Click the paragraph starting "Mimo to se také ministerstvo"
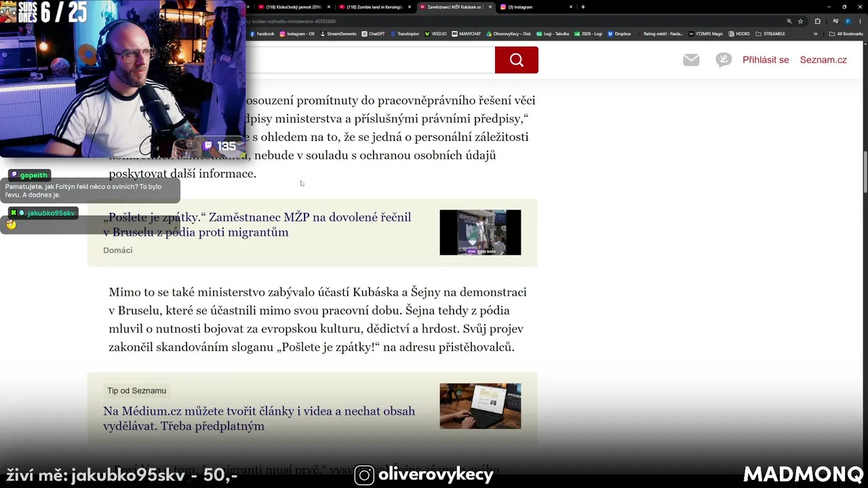This screenshot has width=868, height=488. [317, 319]
